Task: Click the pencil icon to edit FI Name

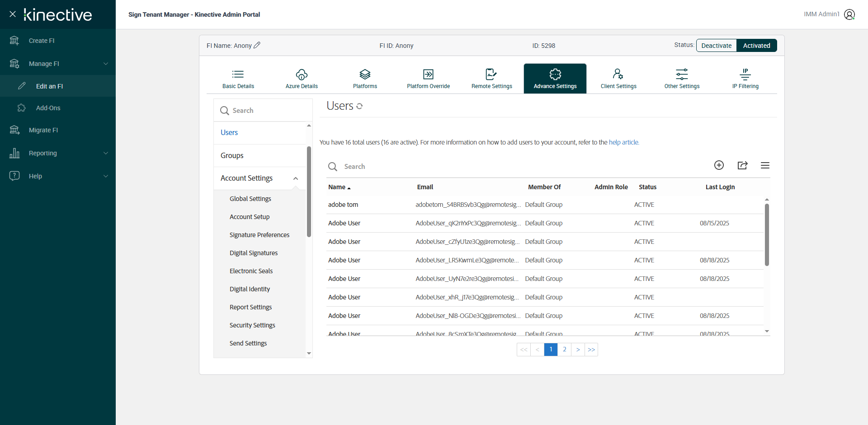Action: pos(257,45)
